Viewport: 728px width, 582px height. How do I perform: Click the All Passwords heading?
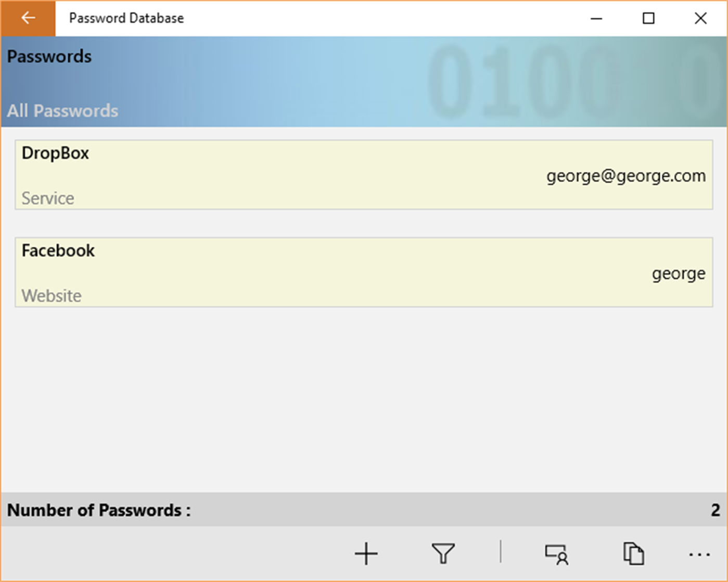coord(62,110)
